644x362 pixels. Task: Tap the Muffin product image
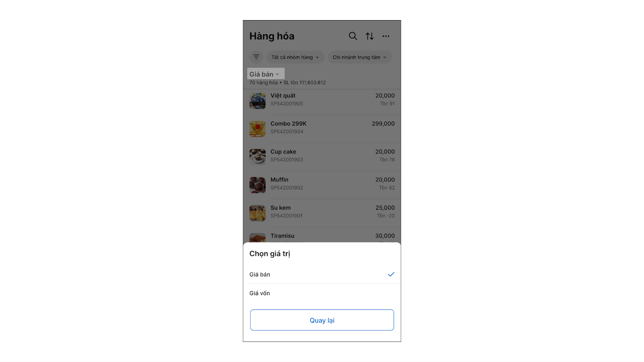(258, 185)
